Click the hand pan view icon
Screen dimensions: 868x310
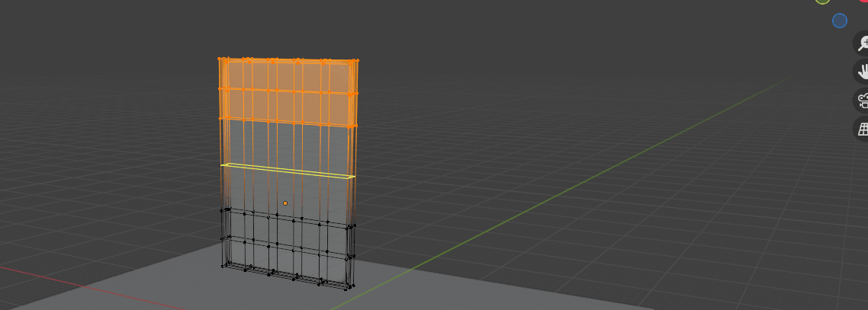coord(862,72)
